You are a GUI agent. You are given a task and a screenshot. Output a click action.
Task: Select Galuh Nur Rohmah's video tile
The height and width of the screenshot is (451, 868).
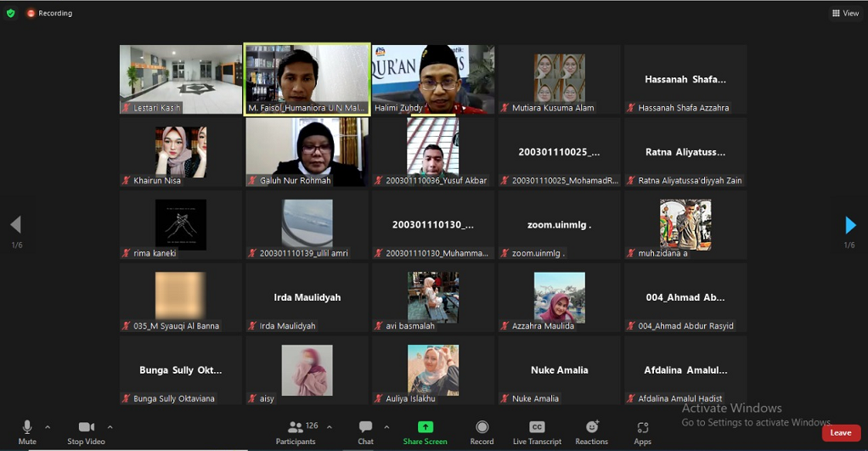click(x=307, y=151)
